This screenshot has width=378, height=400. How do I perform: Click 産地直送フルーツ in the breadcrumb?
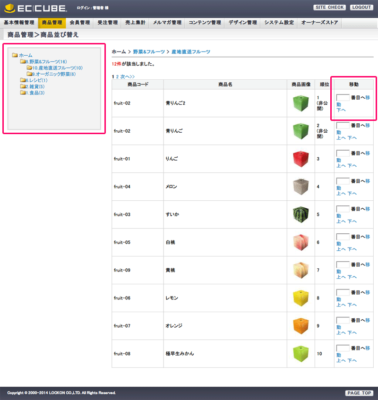(x=191, y=52)
